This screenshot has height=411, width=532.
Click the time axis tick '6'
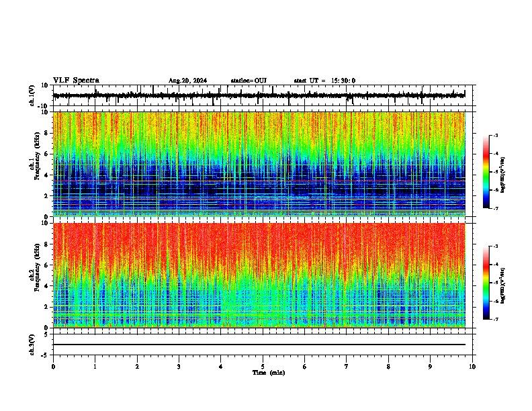pos(305,367)
